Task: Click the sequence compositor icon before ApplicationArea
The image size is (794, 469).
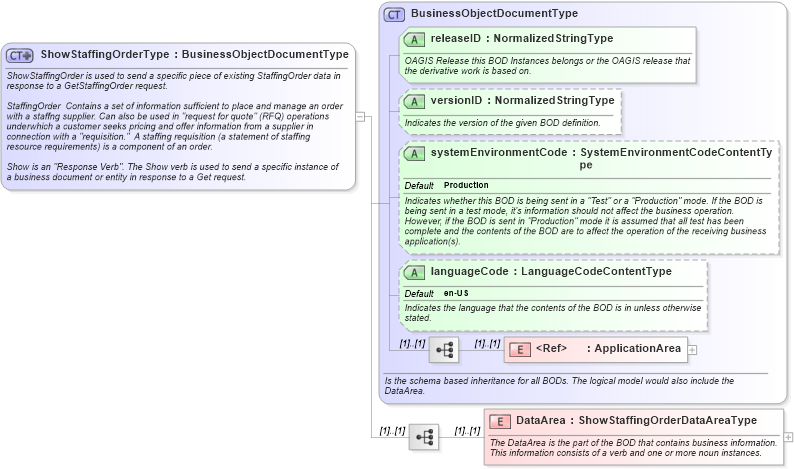Action: 444,349
